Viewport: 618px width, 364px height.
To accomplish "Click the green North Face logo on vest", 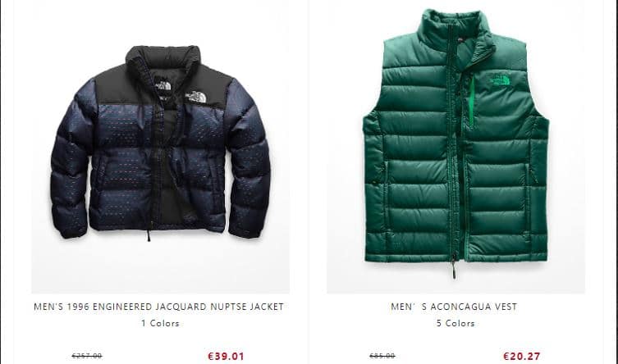I will click(500, 79).
